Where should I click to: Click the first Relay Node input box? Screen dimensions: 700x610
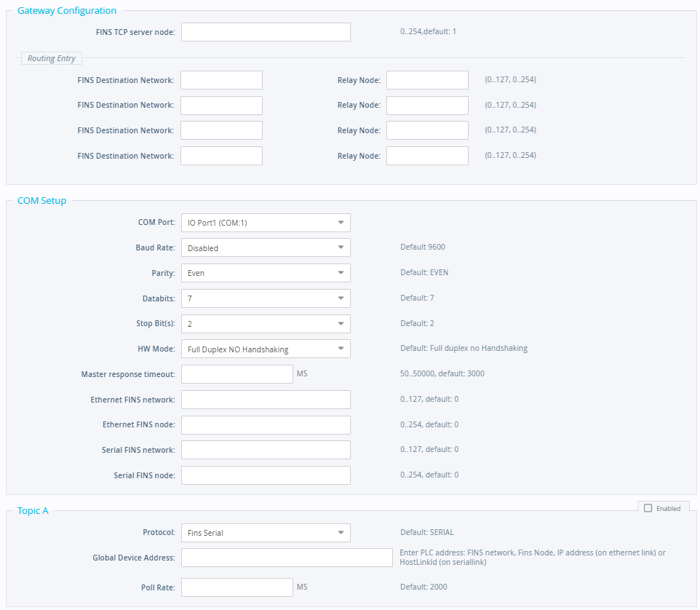click(x=427, y=80)
